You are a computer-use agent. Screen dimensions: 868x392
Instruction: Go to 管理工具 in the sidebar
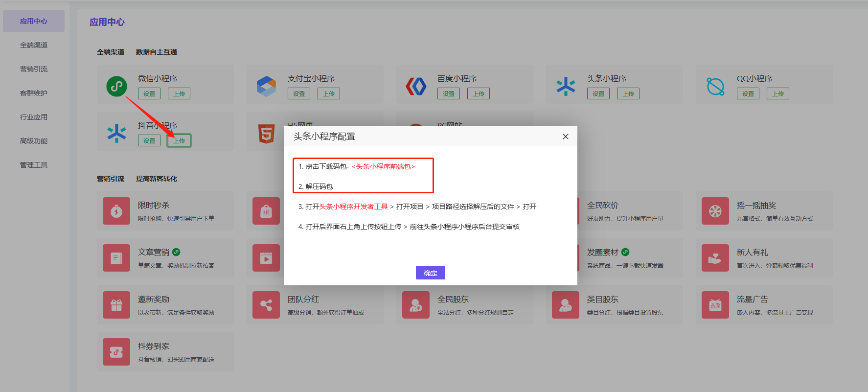(x=34, y=165)
